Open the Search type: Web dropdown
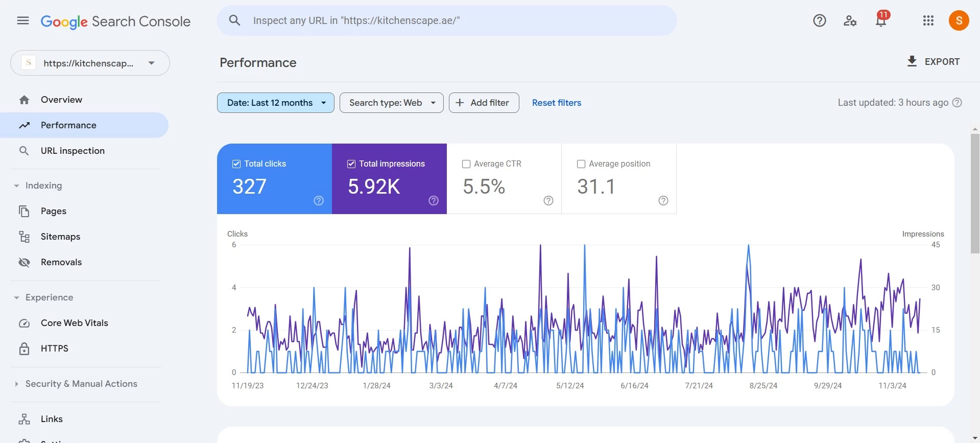 [392, 103]
